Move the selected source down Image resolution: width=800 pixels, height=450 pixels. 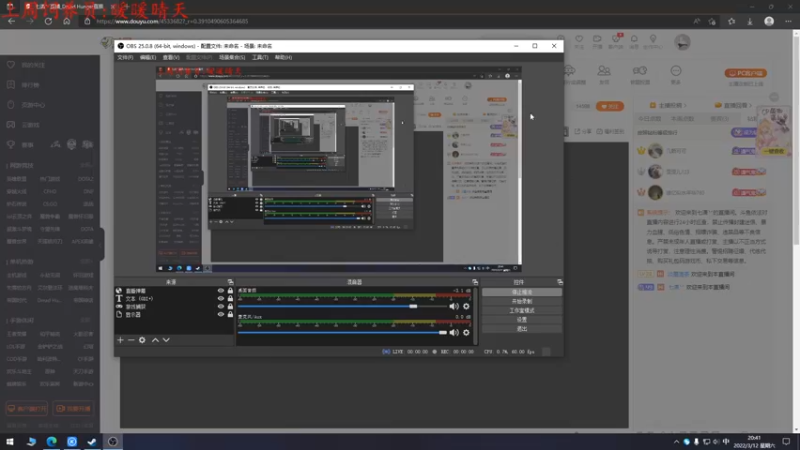(x=166, y=340)
